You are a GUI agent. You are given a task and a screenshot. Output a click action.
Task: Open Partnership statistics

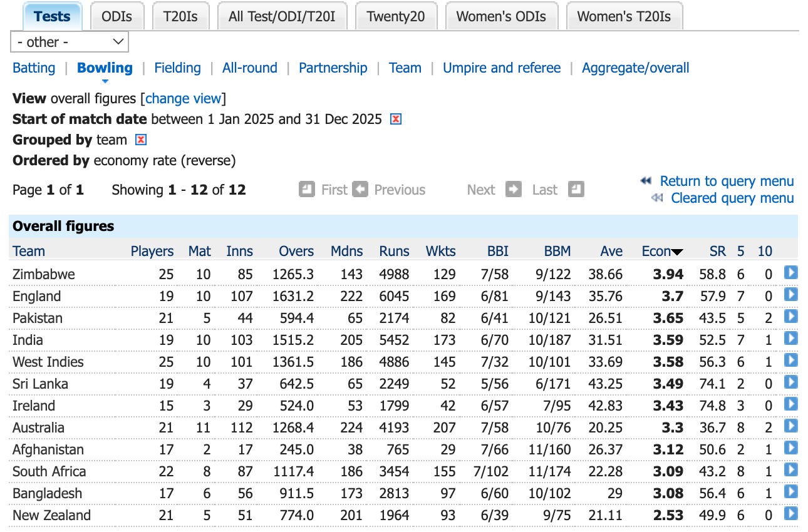[333, 68]
